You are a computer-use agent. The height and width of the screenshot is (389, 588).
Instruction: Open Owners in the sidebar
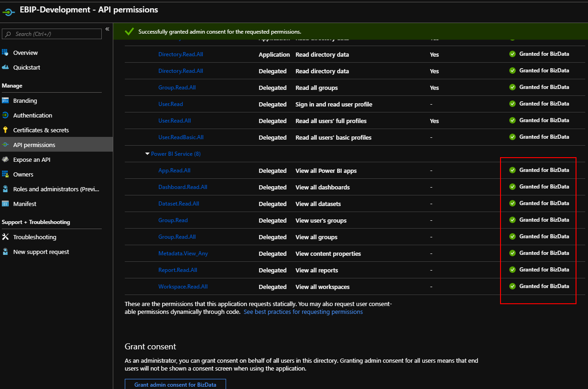23,174
